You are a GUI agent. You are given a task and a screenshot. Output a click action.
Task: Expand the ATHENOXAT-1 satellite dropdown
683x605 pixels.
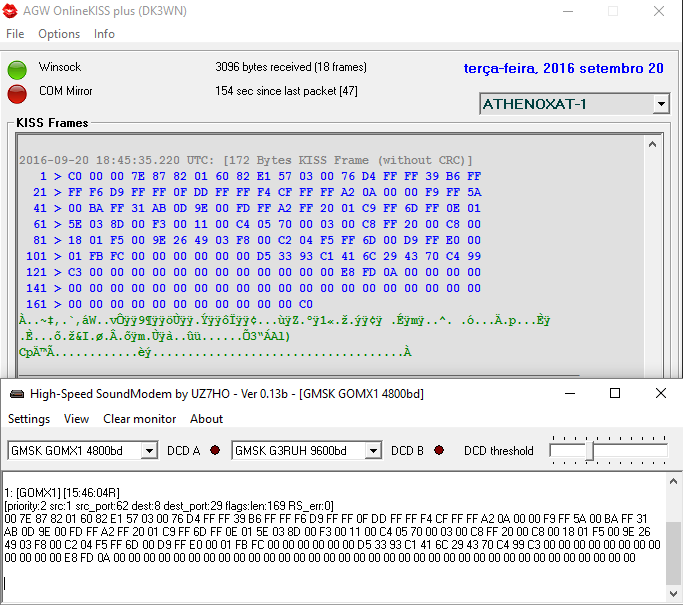pyautogui.click(x=661, y=104)
